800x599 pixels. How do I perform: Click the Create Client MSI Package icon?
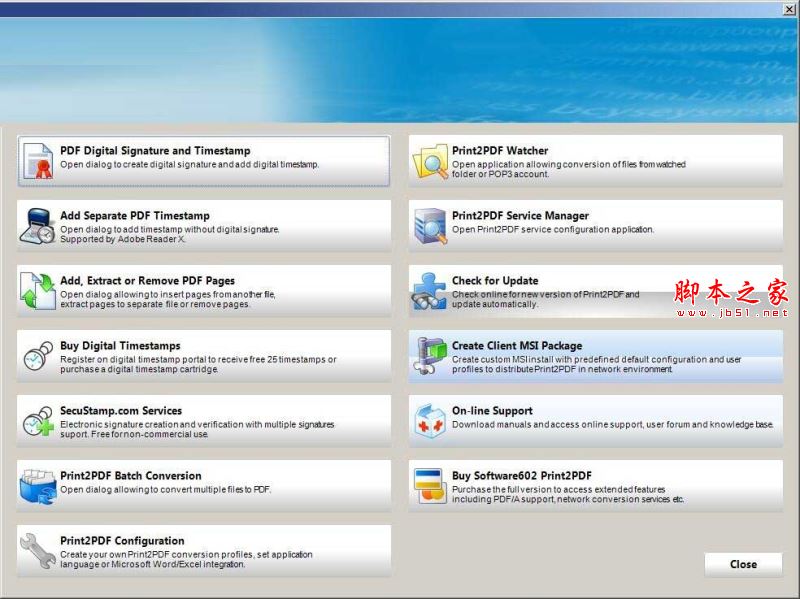(x=430, y=356)
